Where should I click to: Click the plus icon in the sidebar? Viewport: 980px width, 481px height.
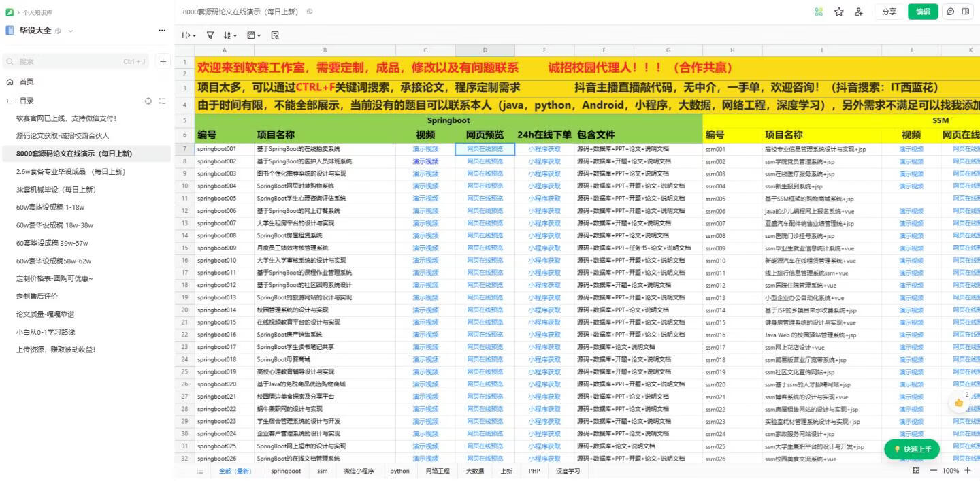tap(163, 61)
